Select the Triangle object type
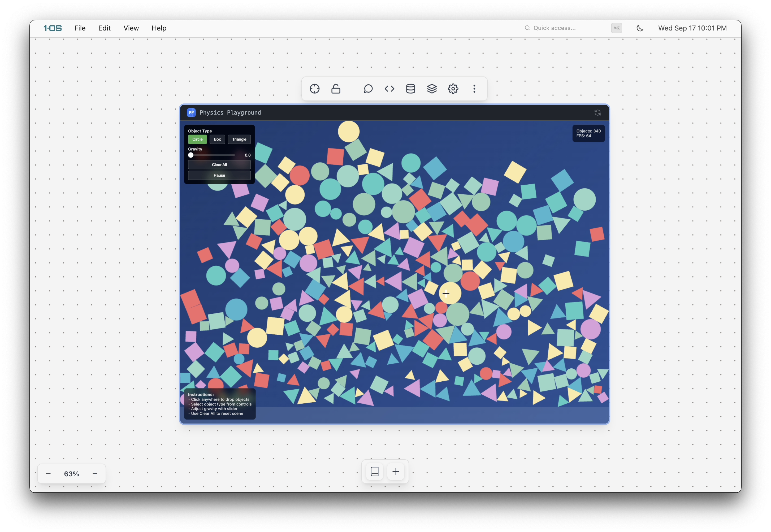The image size is (771, 532). (x=239, y=139)
